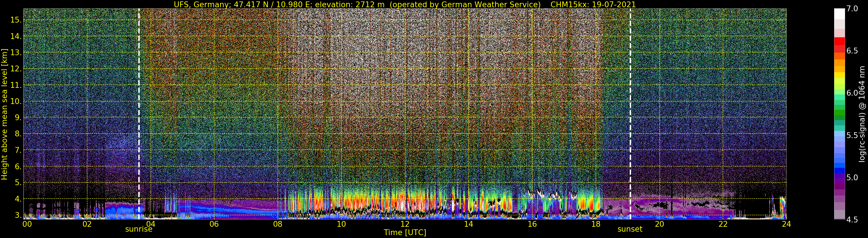Click the "log(rc-signal) @ 1064 nm" colorbar label
The width and height of the screenshot is (868, 238).
pyautogui.click(x=862, y=114)
